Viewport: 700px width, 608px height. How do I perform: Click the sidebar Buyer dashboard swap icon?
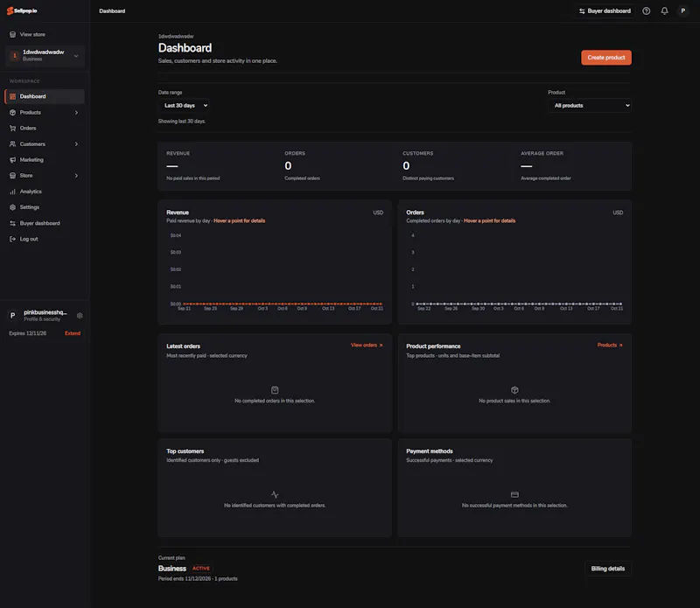pos(12,223)
